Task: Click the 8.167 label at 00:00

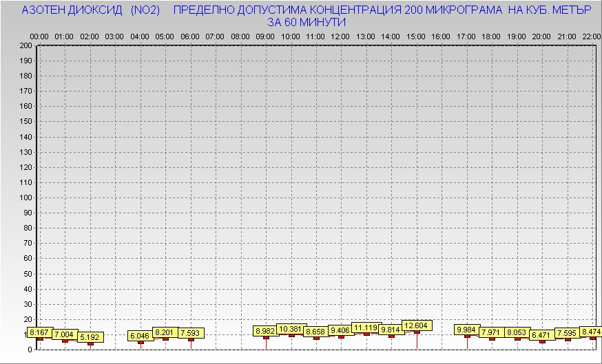Action: coord(39,332)
